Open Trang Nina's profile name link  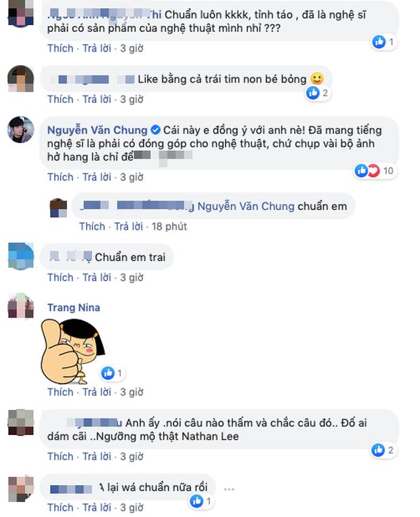(x=74, y=308)
